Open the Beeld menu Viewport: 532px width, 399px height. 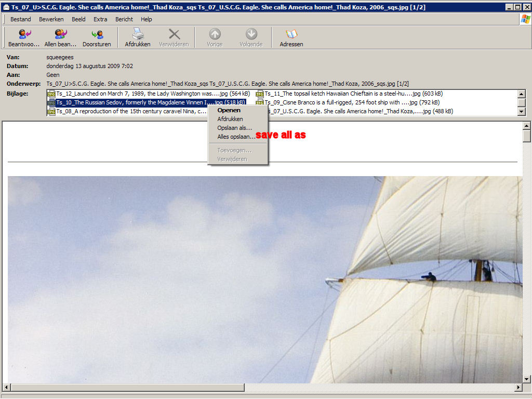78,19
